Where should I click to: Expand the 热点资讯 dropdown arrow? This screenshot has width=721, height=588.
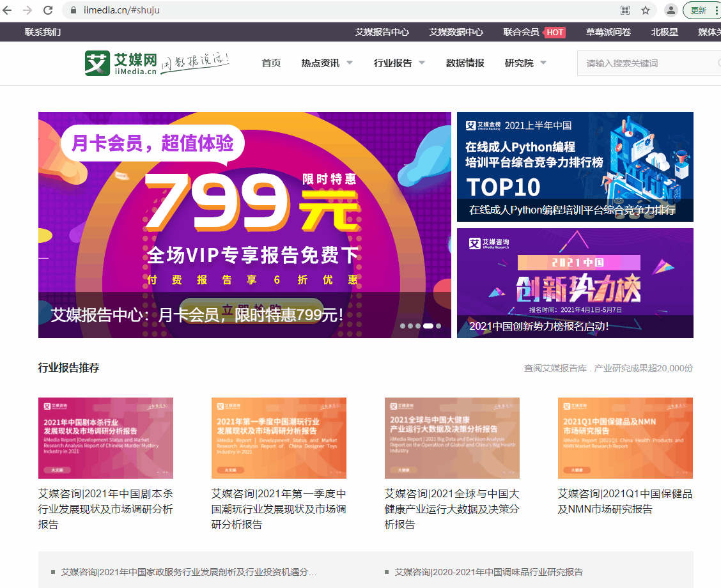(x=350, y=63)
